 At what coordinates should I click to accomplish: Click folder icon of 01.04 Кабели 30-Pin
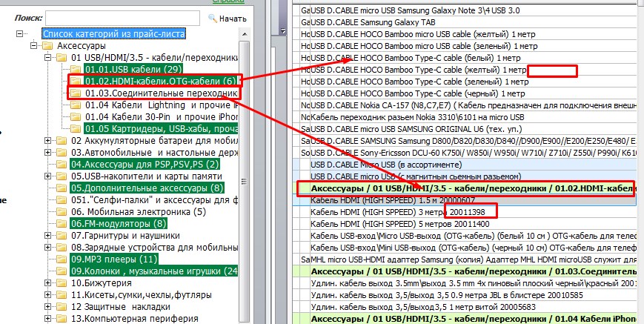[75, 116]
